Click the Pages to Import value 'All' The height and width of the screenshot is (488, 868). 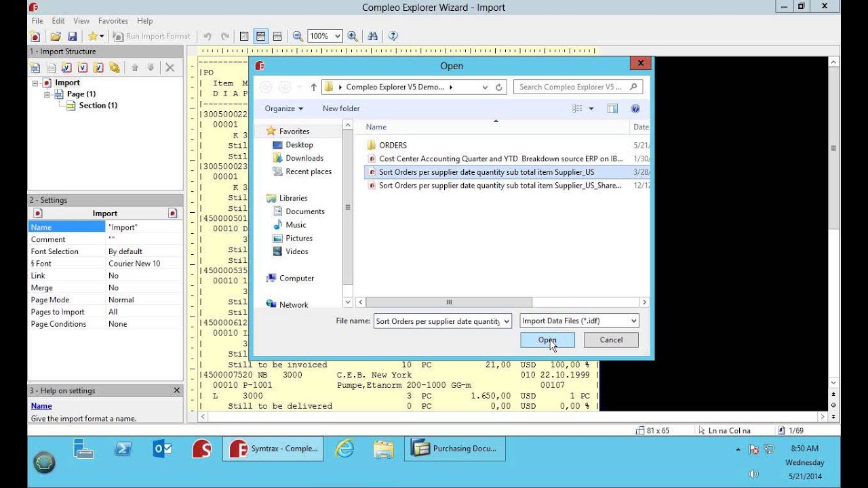113,312
